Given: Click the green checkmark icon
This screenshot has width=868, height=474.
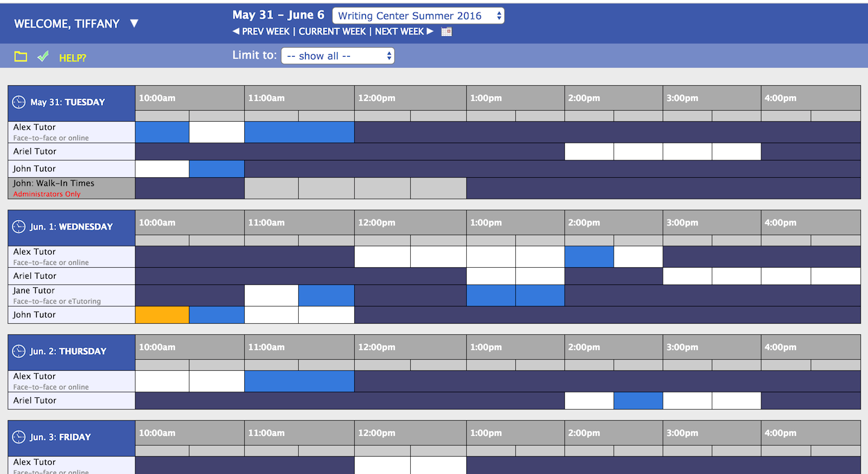Looking at the screenshot, I should click(x=43, y=57).
